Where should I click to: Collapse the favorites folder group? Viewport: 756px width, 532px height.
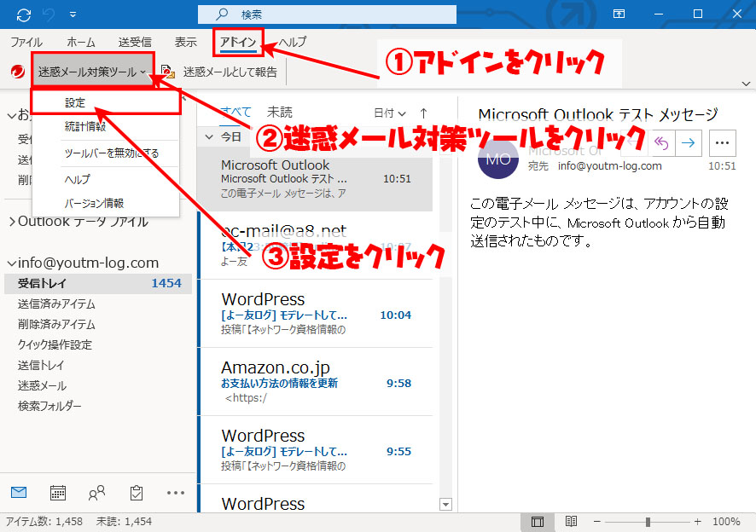click(x=12, y=116)
